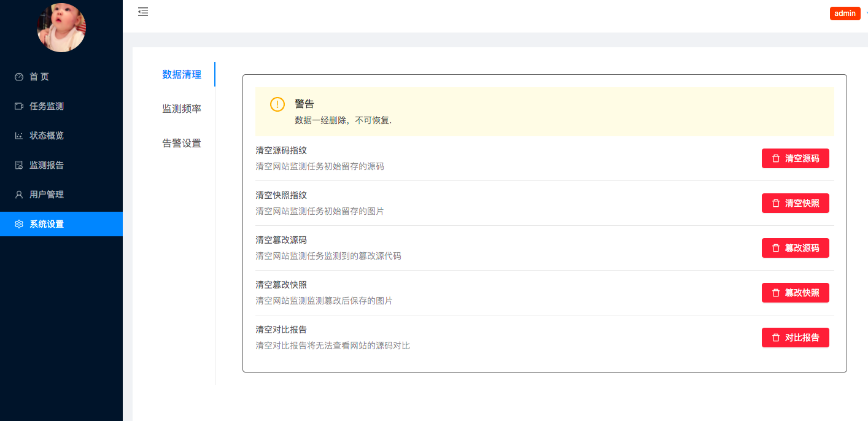Click the 任务监测 monitor icon in sidebar

pos(18,106)
